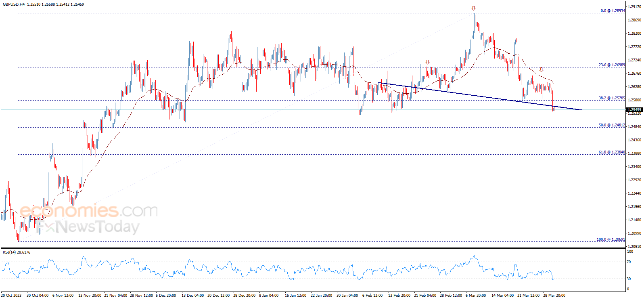Click the time axis label 8 Jan 04:00
Screen dimensions: 644x300
click(x=269, y=296)
